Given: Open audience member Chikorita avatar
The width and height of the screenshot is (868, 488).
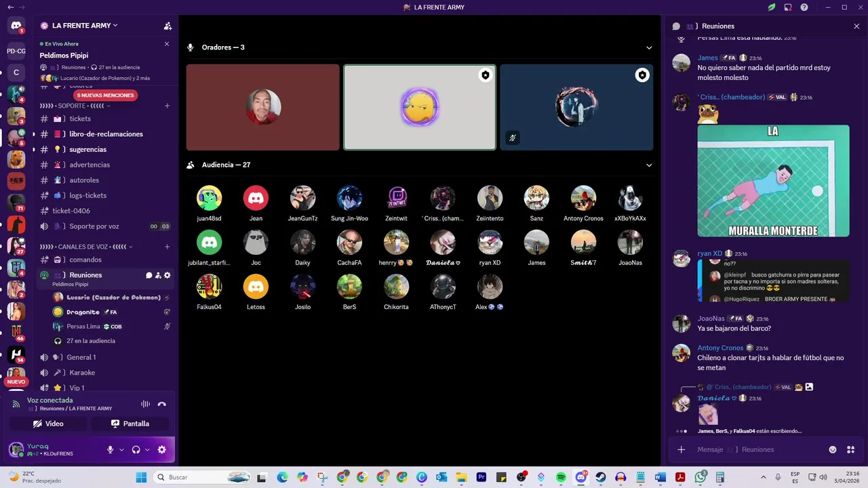Looking at the screenshot, I should 396,287.
